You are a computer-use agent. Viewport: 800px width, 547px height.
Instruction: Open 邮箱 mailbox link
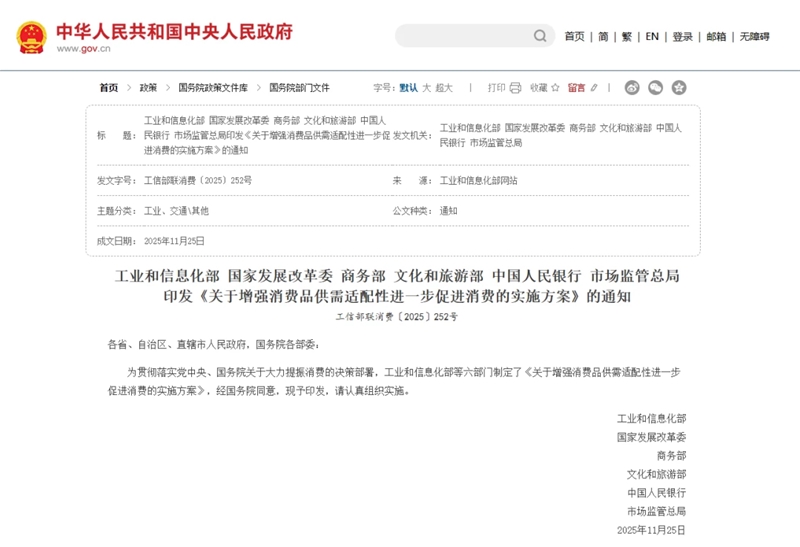716,37
